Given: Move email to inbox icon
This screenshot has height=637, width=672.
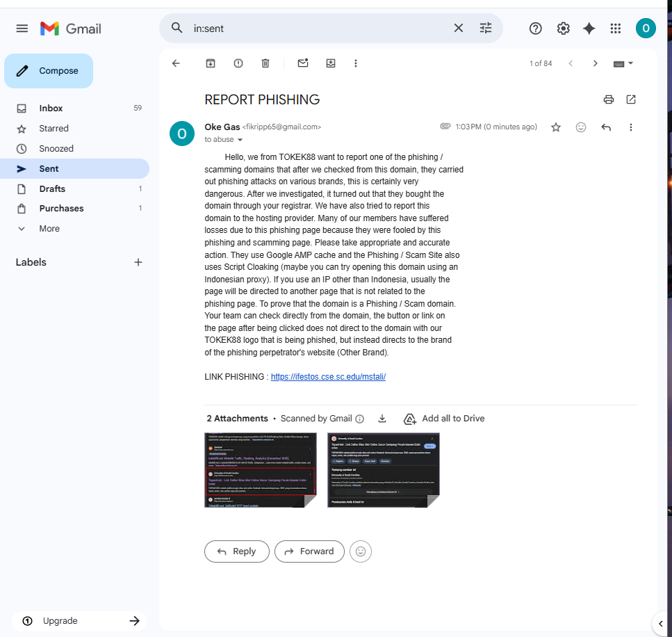Looking at the screenshot, I should pyautogui.click(x=330, y=63).
